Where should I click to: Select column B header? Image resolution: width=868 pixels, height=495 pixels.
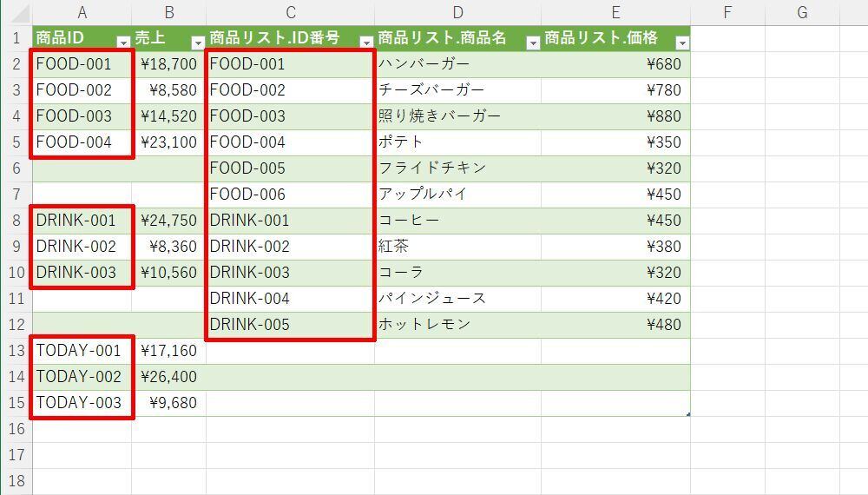(169, 12)
